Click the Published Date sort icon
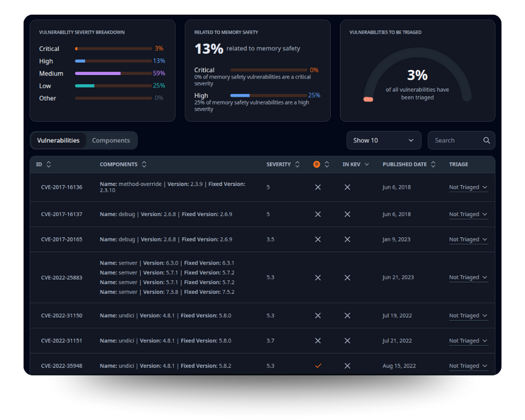Viewport: 525px width, 420px height. coord(433,164)
